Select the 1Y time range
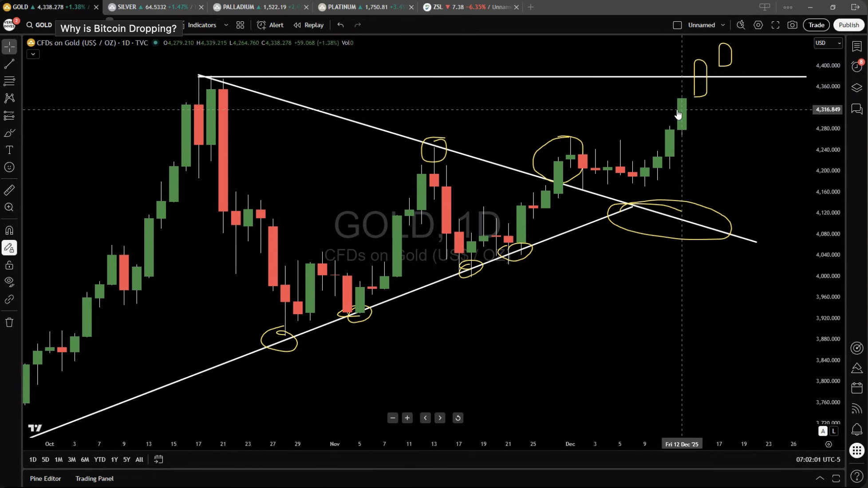Image resolution: width=868 pixels, height=488 pixels. coord(114,460)
